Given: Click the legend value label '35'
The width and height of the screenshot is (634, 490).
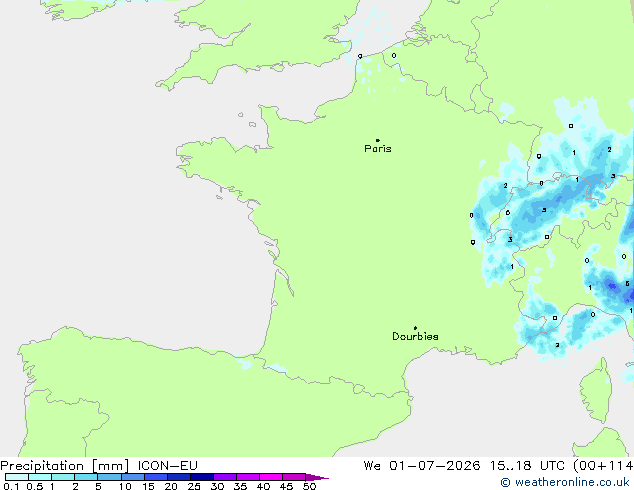Looking at the screenshot, I should coord(240,486).
